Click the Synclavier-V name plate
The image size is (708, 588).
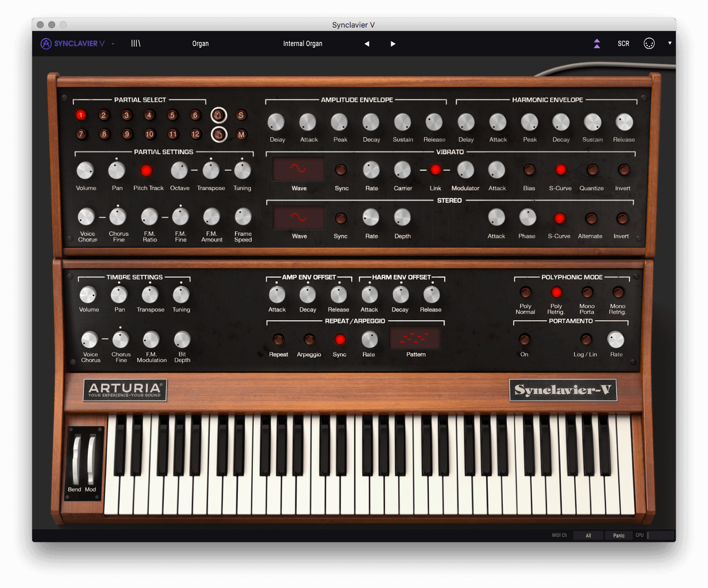tap(563, 390)
